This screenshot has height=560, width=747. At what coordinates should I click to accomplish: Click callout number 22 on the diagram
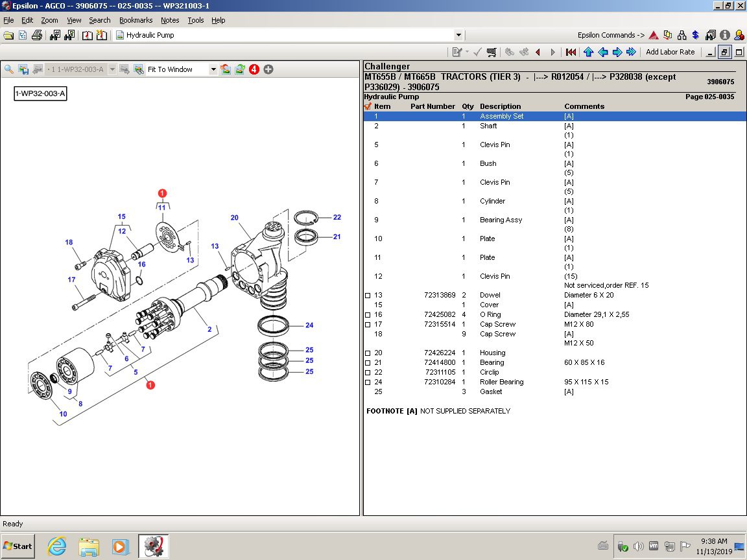click(x=337, y=217)
